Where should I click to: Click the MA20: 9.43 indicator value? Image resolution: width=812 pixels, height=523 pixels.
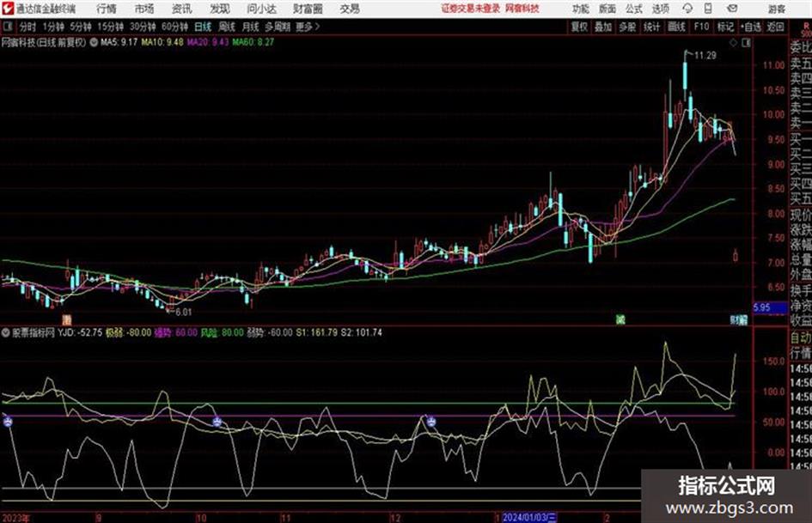coord(208,42)
